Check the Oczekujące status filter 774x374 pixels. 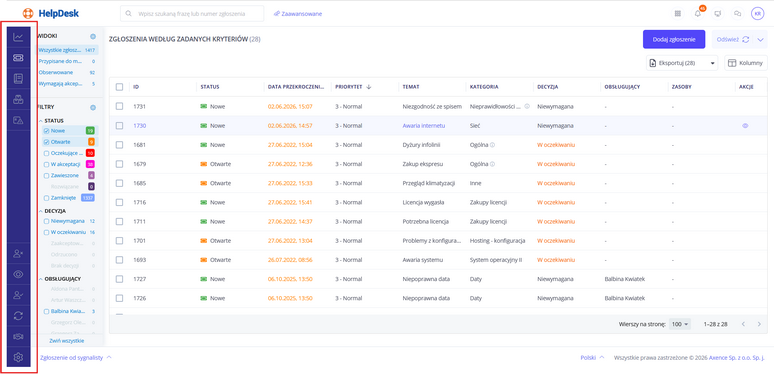click(x=46, y=153)
